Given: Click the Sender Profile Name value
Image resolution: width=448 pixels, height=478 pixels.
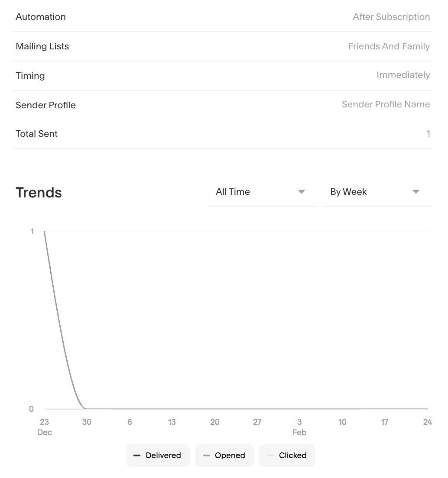Looking at the screenshot, I should (x=386, y=104).
